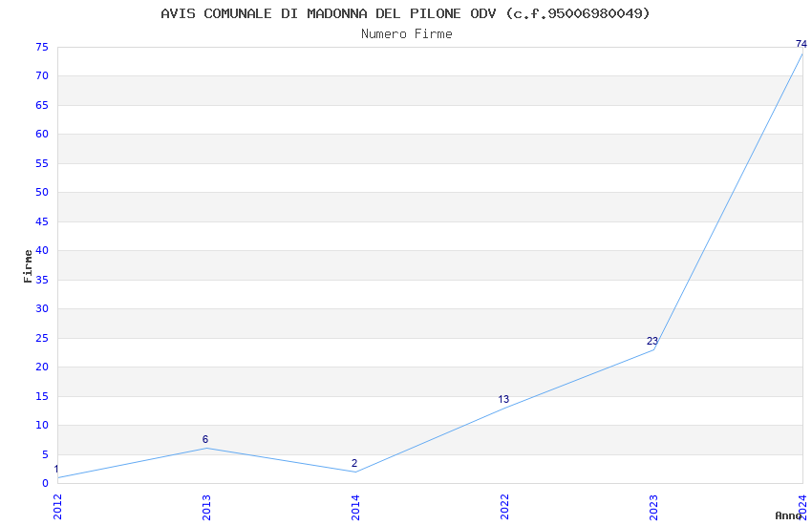Click y-axis tick value 25

click(x=42, y=338)
